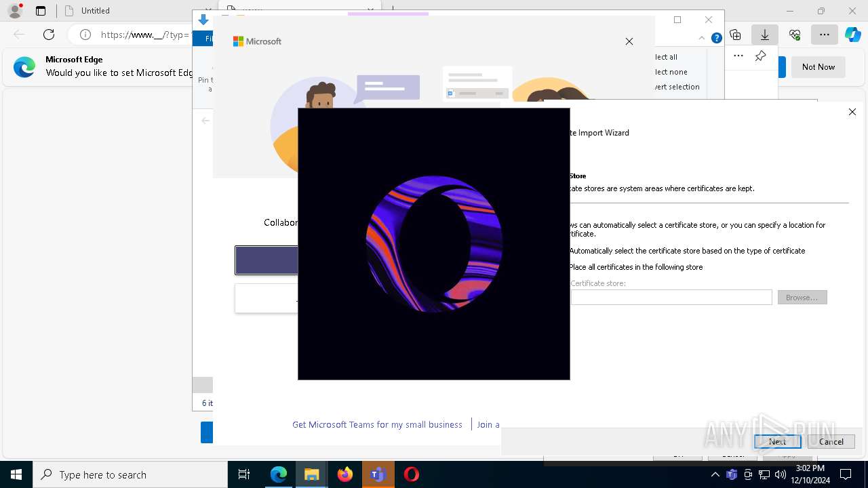Open Meet Now tray icon

(x=748, y=474)
